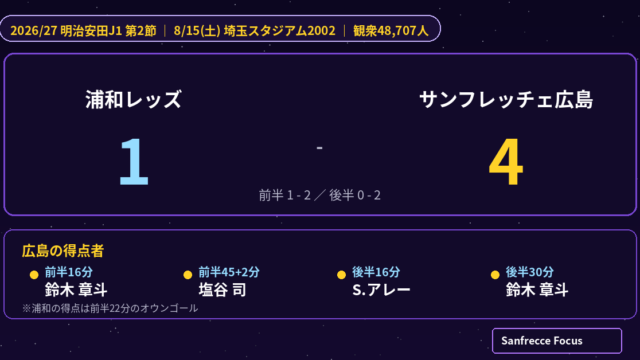Image resolution: width=640 pixels, height=360 pixels.
Task: Click the 観衆48,707人 attendance text
Action: [391, 31]
